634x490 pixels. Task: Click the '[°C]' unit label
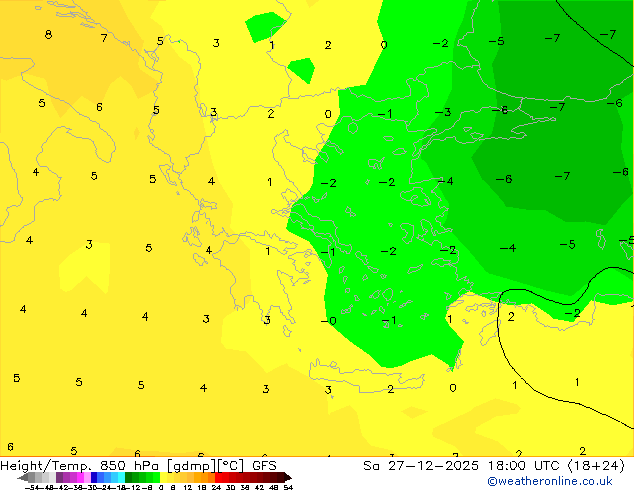point(231,466)
